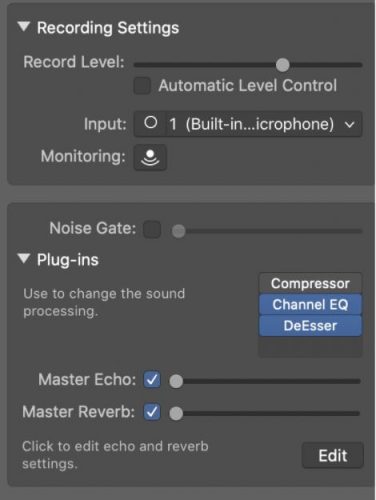Enable the Noise Gate checkbox

(152, 229)
